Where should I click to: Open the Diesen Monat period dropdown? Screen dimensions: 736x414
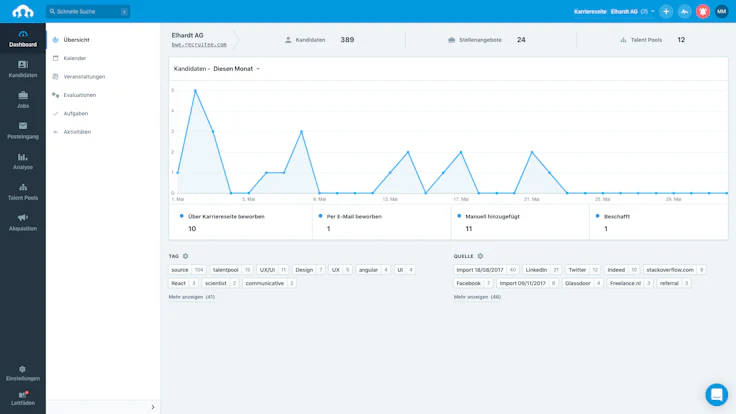pyautogui.click(x=236, y=69)
